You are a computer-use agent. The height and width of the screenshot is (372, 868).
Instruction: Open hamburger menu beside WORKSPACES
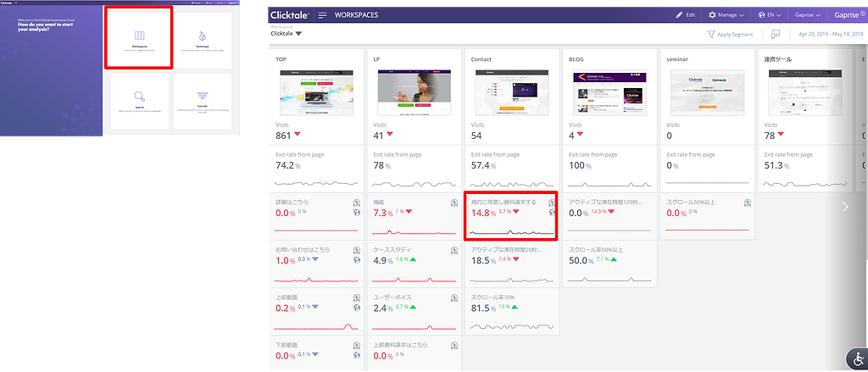pos(323,15)
